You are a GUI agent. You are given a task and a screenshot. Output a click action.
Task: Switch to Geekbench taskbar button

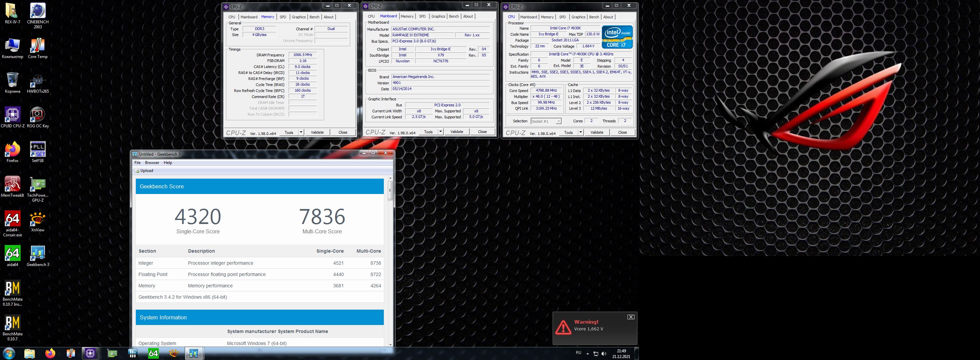194,354
